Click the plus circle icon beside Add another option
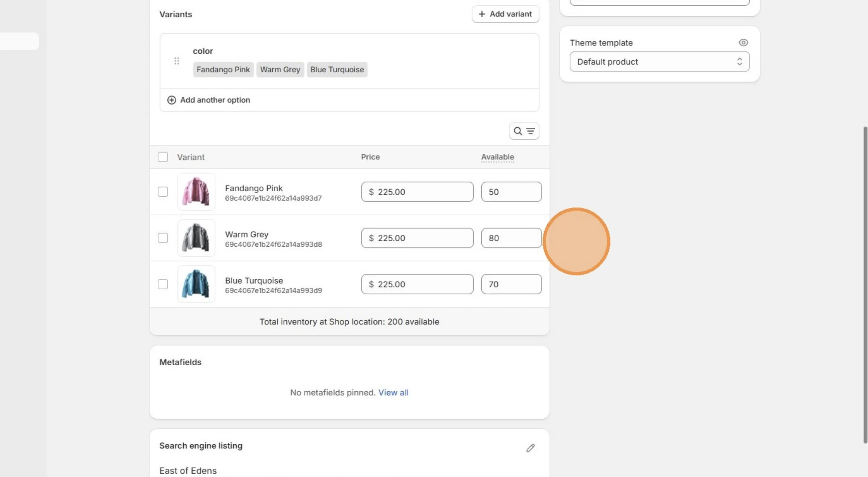Image resolution: width=868 pixels, height=477 pixels. [x=171, y=100]
